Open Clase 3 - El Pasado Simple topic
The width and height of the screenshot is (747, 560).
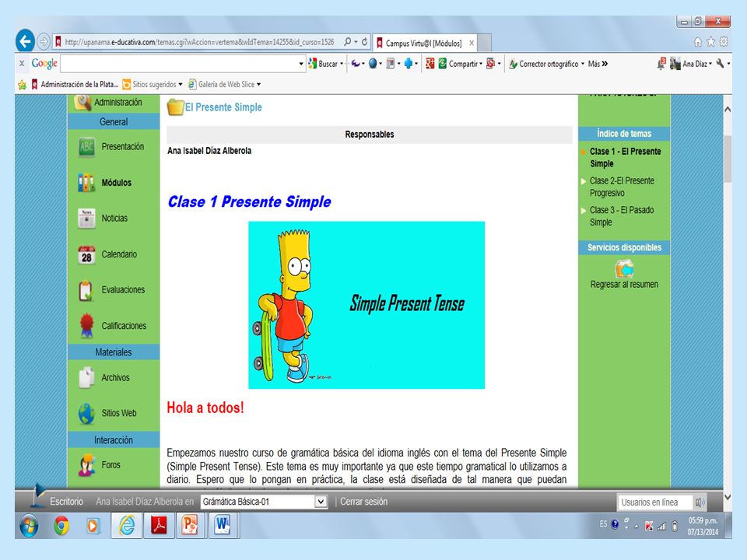(622, 215)
